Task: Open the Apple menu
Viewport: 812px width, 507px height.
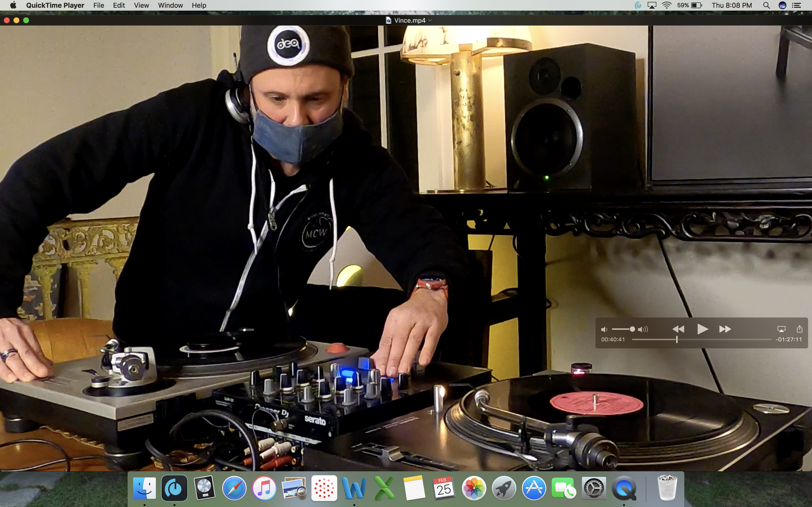Action: tap(13, 5)
